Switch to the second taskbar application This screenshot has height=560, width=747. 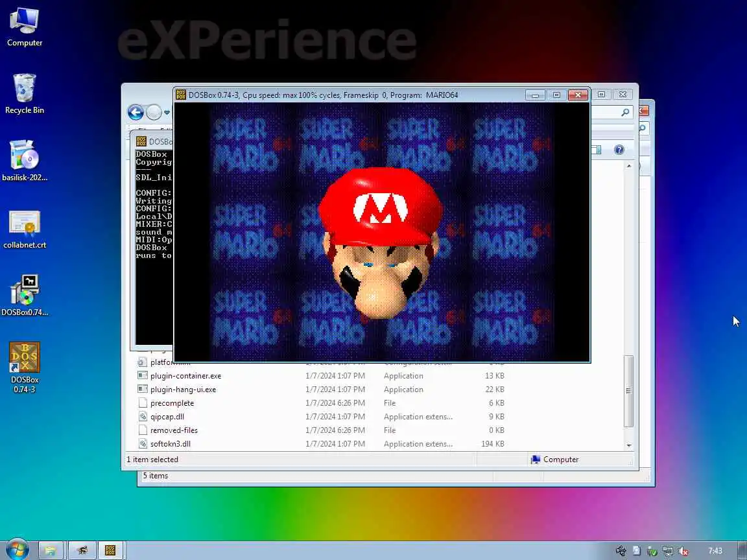82,550
